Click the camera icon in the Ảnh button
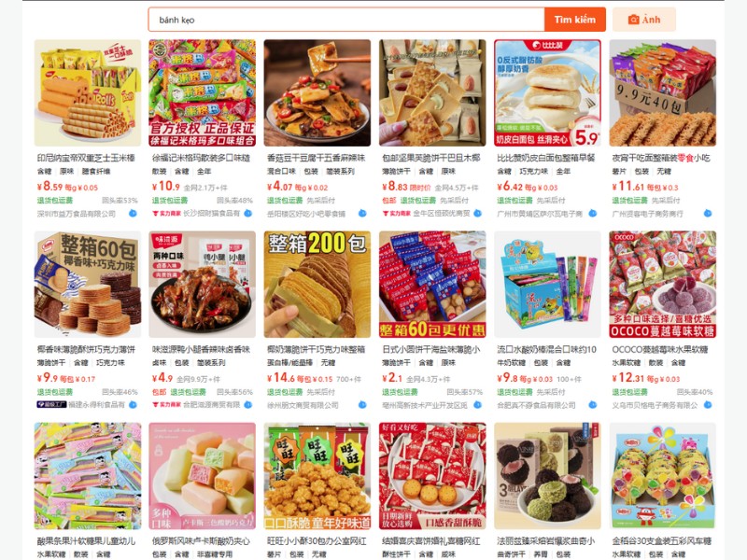The width and height of the screenshot is (747, 560). pyautogui.click(x=633, y=20)
